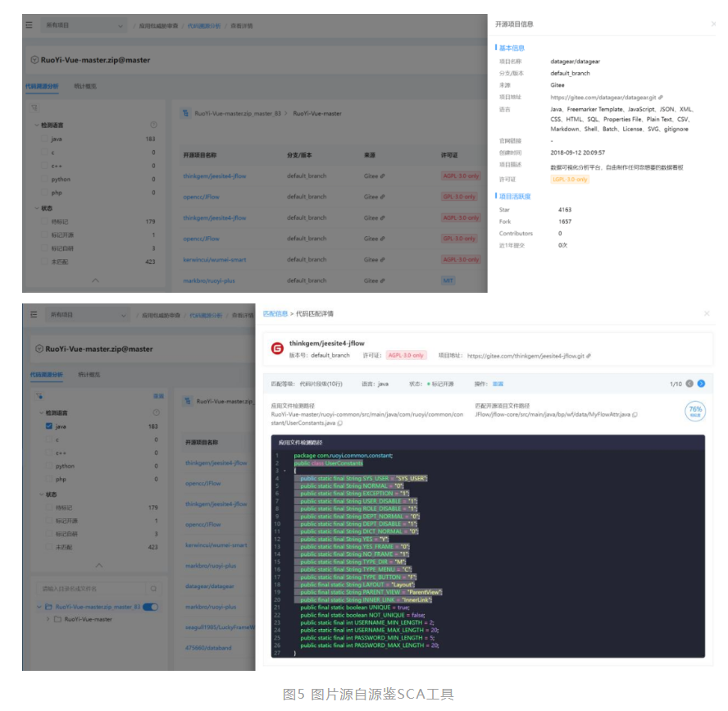The height and width of the screenshot is (711, 728).
Task: Uncheck the java language box in lower screenshot
Action: click(48, 426)
